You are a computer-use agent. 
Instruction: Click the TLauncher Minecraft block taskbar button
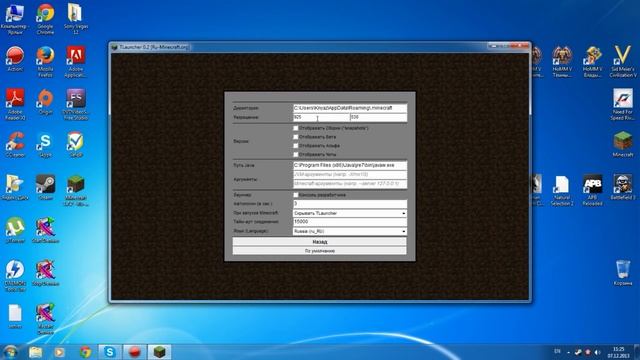(160, 352)
